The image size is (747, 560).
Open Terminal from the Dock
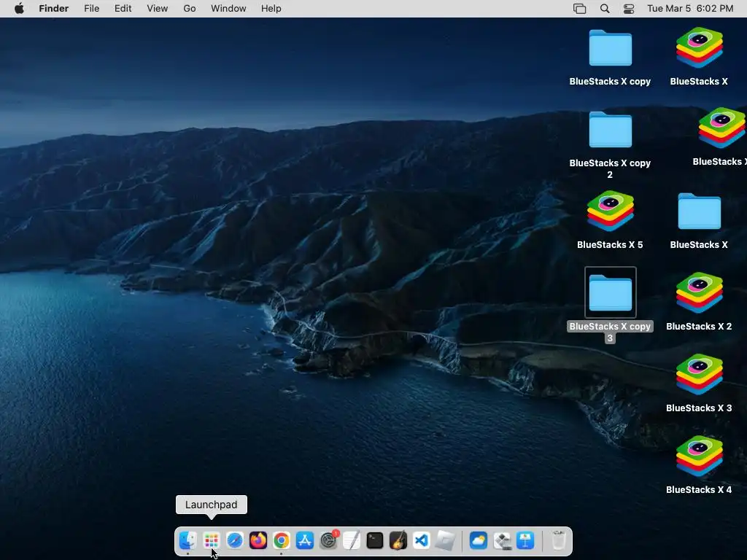375,540
